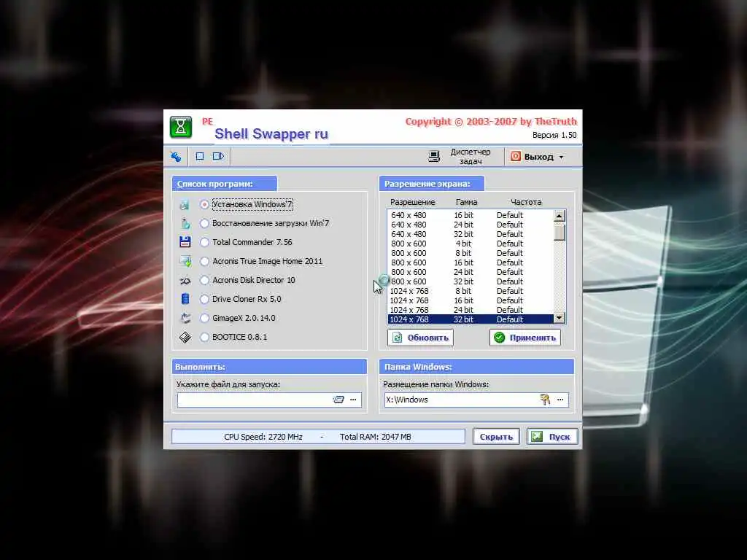Select BOOTICE 0.8.1 radio button

click(x=204, y=337)
